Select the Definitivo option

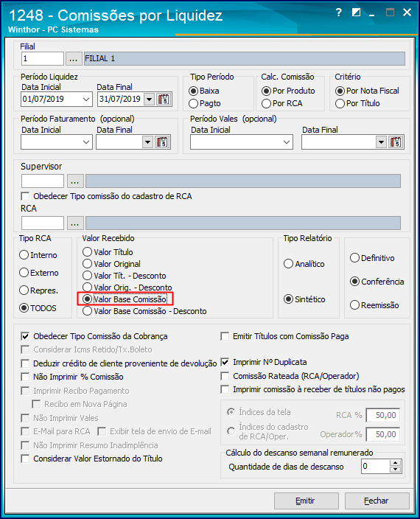point(372,258)
